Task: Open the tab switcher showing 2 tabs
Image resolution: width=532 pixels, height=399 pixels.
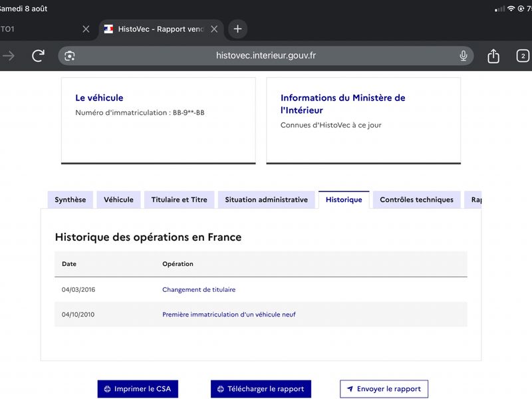Action: 523,56
